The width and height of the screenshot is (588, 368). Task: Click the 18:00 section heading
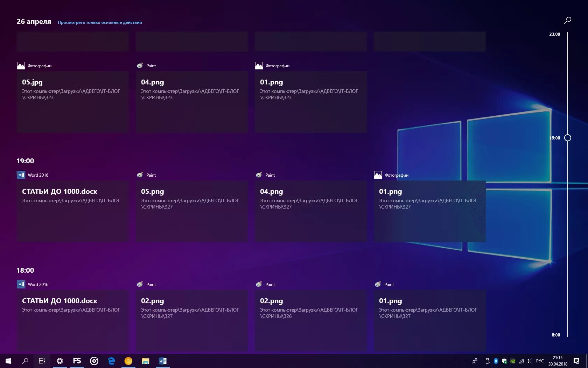point(25,270)
